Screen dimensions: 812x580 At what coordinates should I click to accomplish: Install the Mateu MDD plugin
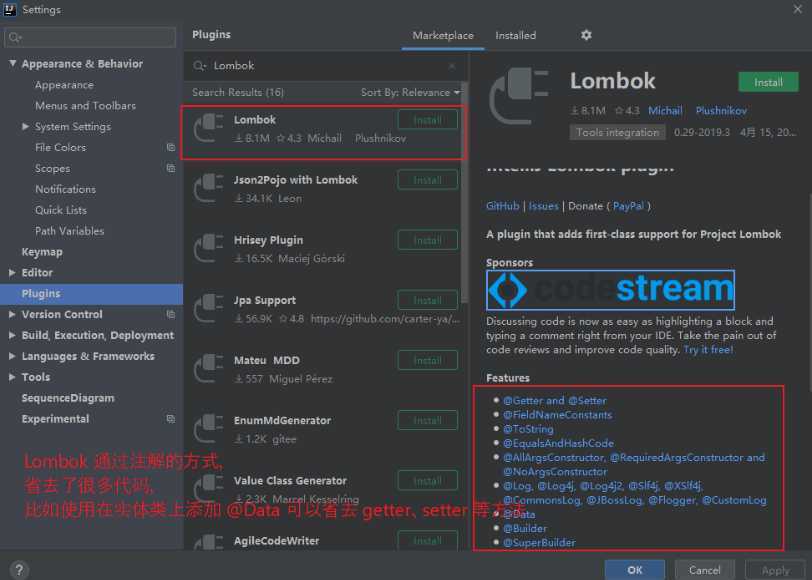point(428,360)
